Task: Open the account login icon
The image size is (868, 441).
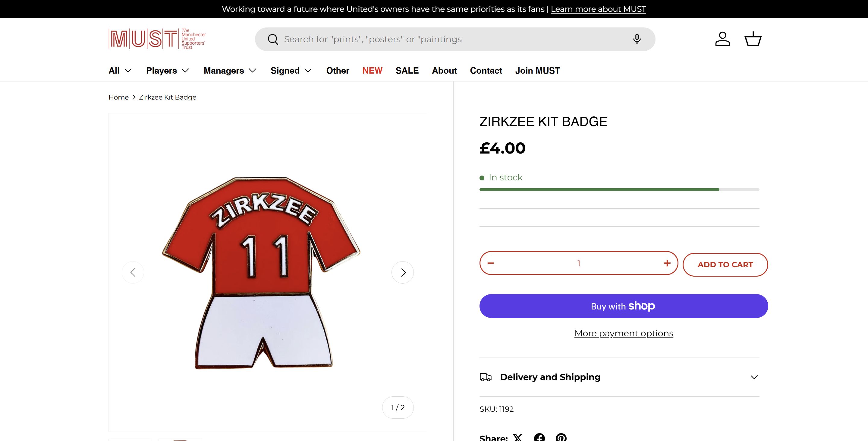Action: (722, 39)
